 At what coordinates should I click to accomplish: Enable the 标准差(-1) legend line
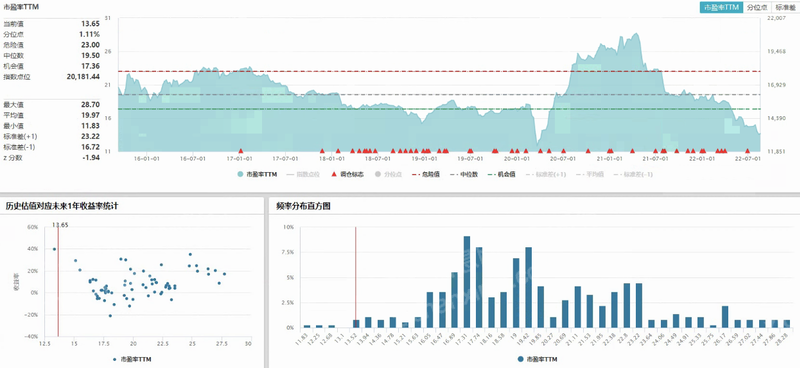[x=633, y=174]
